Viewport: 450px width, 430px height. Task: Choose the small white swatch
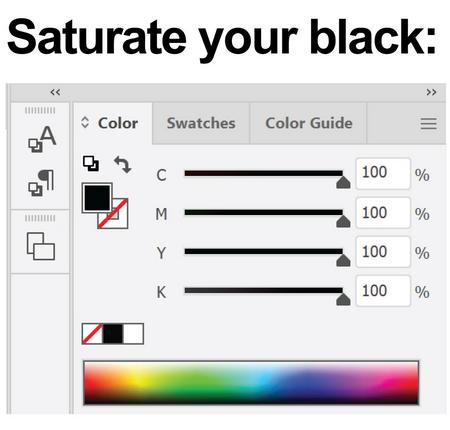pos(133,333)
